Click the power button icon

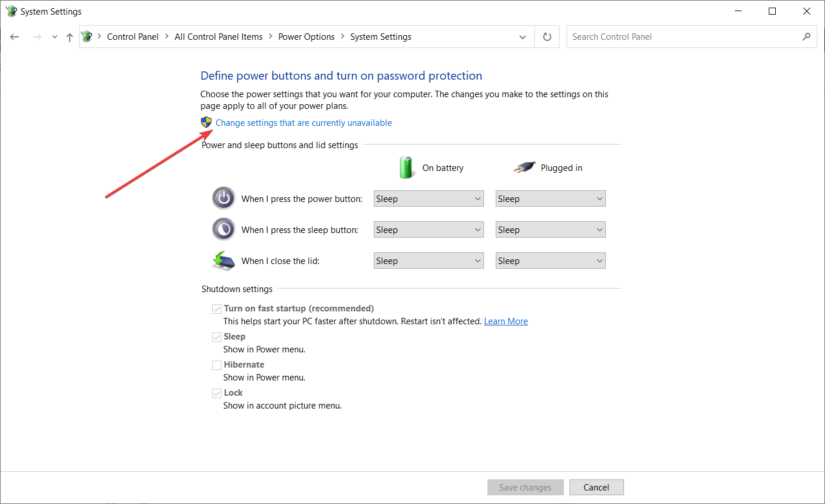pos(223,198)
